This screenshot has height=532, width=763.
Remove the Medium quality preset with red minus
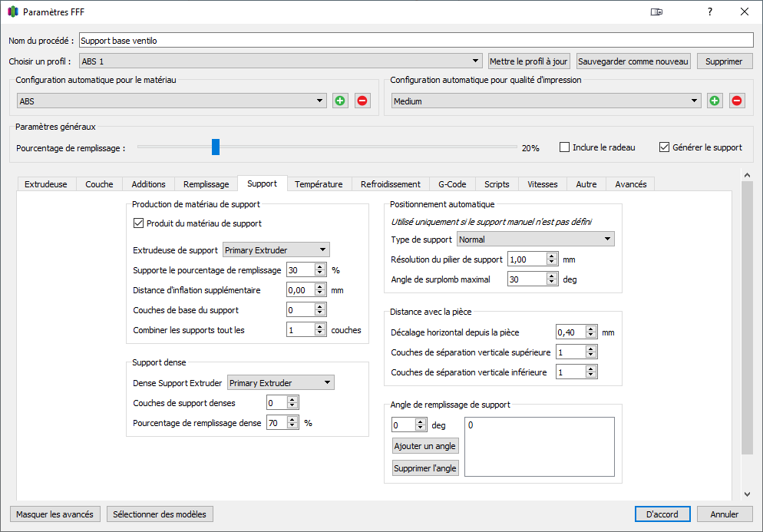point(737,101)
